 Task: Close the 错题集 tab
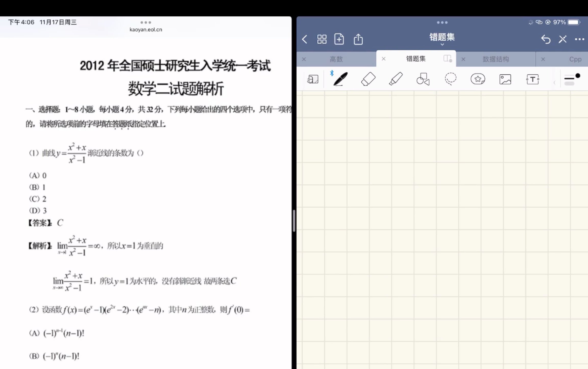(x=383, y=59)
